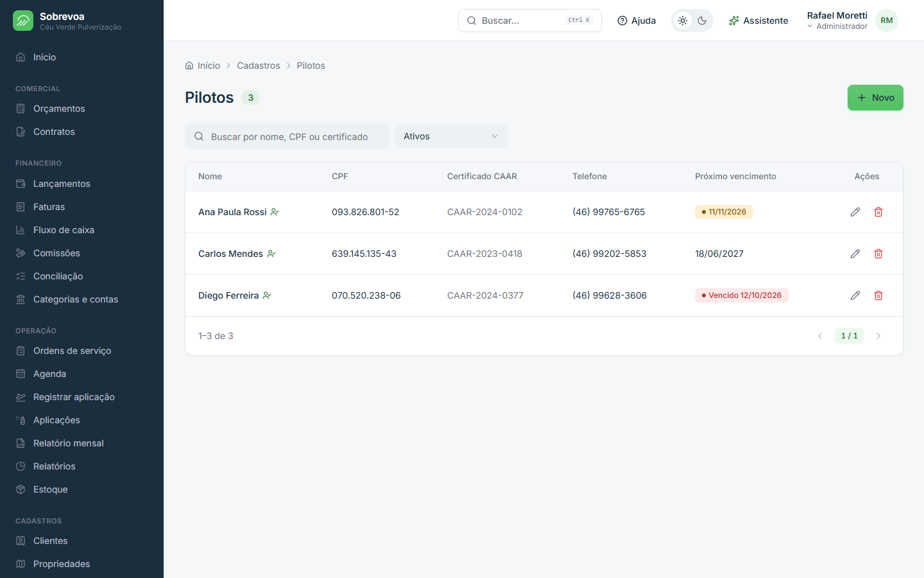Click user icon beside Carlos Mendes
Viewport: 924px width, 578px height.
pos(271,254)
